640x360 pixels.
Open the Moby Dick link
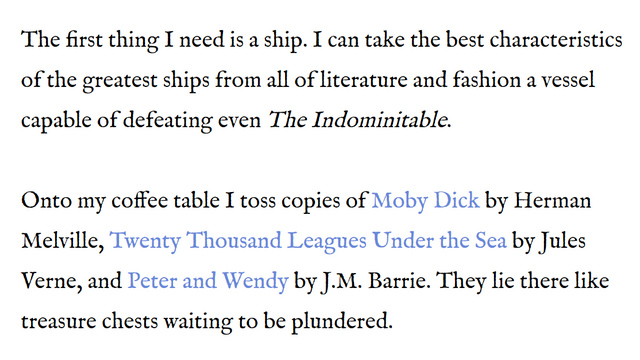(425, 201)
